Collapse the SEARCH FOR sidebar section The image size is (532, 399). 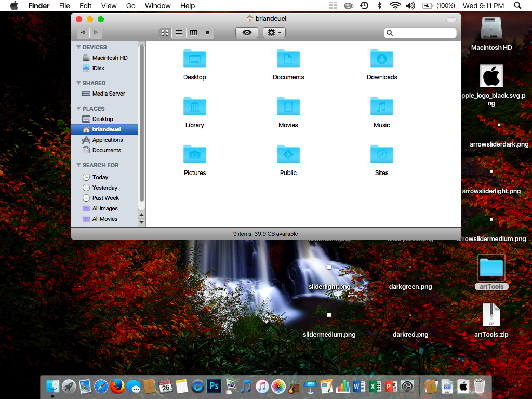79,165
